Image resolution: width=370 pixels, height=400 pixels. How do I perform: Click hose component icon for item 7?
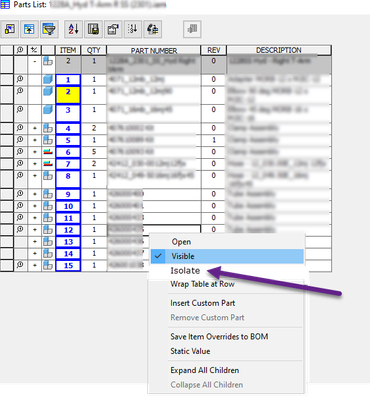[48, 164]
